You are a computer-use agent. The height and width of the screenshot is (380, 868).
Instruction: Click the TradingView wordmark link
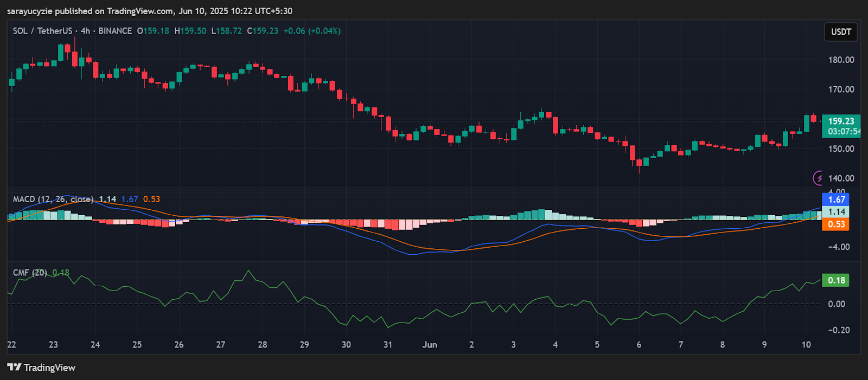pyautogui.click(x=49, y=368)
